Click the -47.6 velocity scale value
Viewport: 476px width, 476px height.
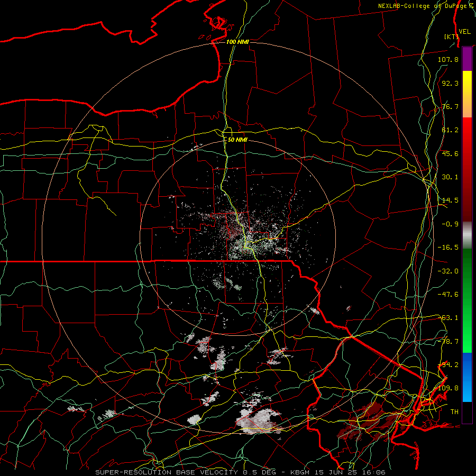(448, 295)
